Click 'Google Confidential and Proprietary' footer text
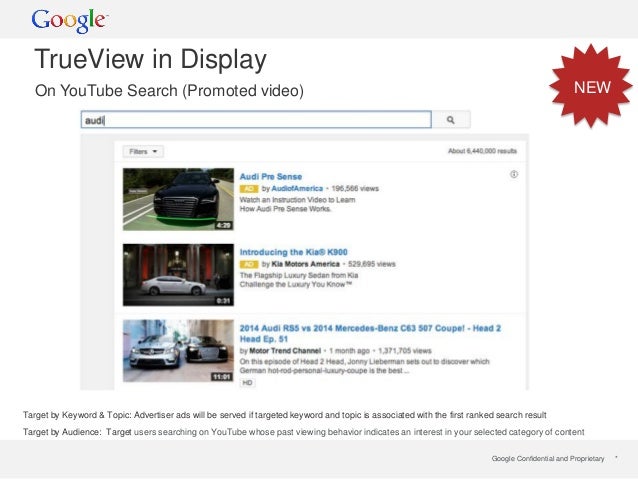This screenshot has height=479, width=638. [548, 459]
